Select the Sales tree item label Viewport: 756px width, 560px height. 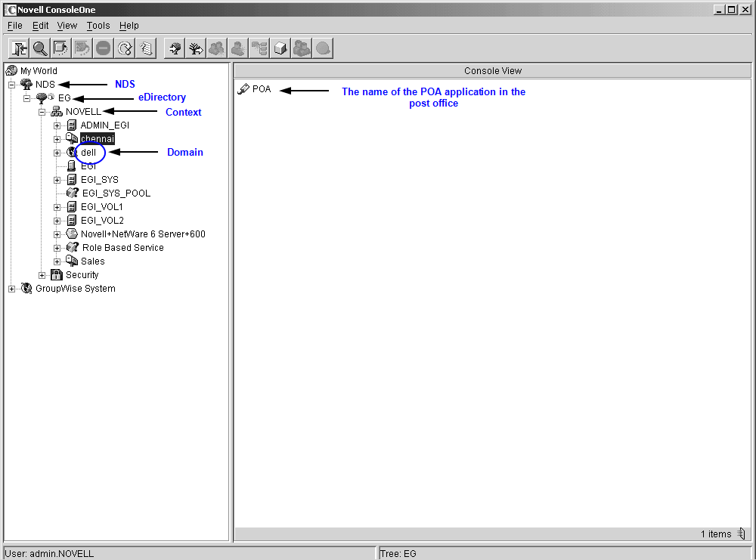pyautogui.click(x=92, y=261)
